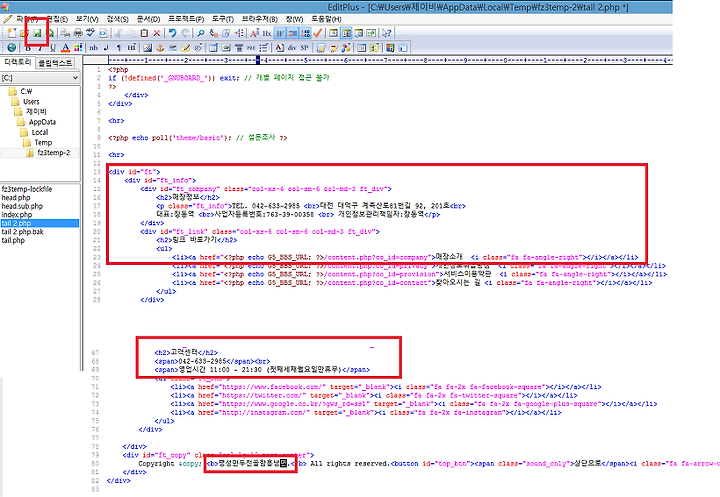This screenshot has height=497, width=720.
Task: Click the Undo arrow icon
Action: point(172,33)
